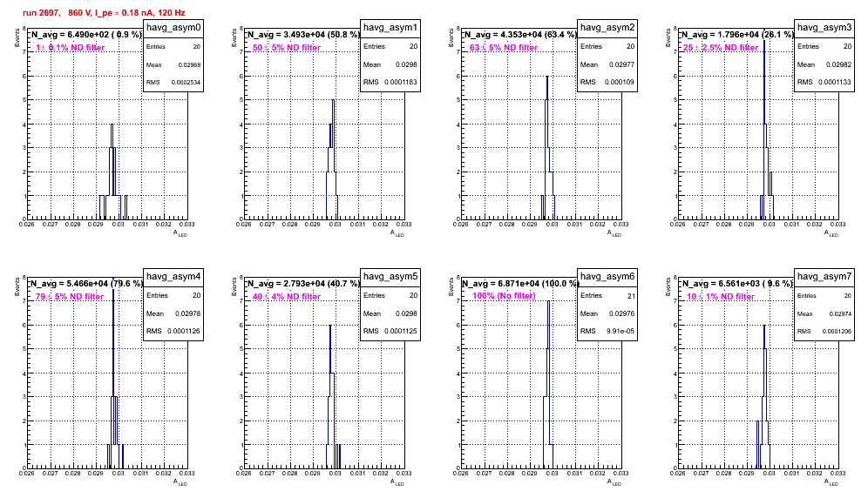868x498 pixels.
Task: Select the havg_asym3 stats box title
Action: tap(824, 28)
